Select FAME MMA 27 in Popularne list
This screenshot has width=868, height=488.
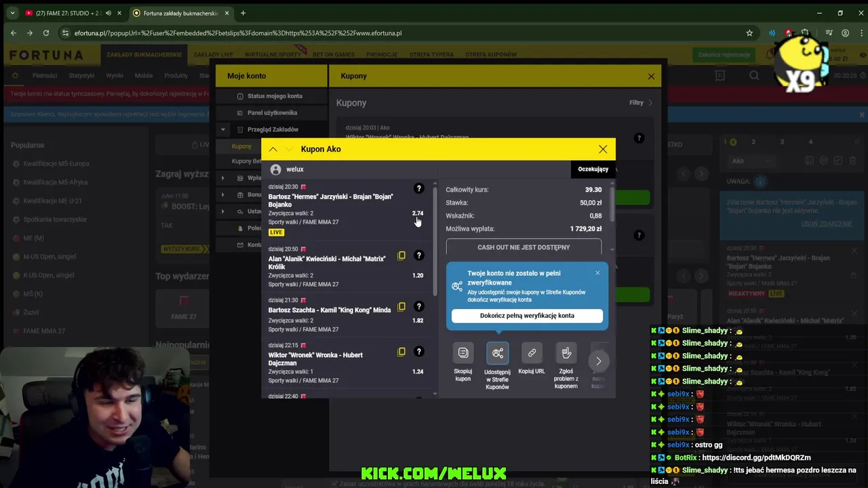(44, 331)
